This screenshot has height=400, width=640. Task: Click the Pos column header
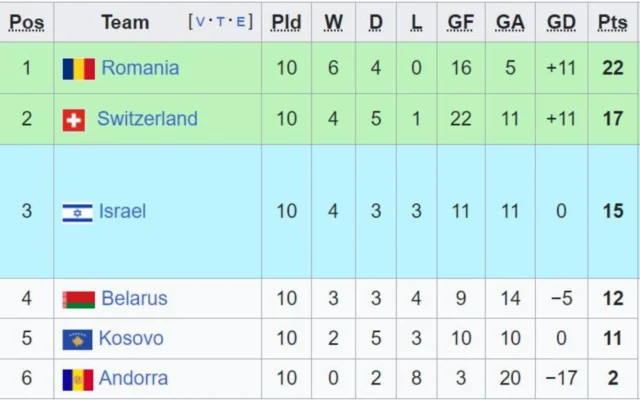[x=26, y=22]
